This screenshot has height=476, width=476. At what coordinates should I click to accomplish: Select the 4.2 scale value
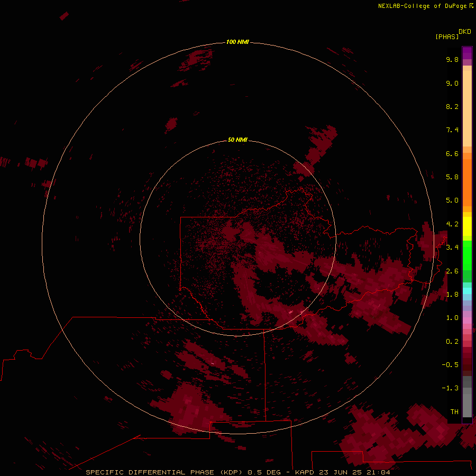pos(452,224)
